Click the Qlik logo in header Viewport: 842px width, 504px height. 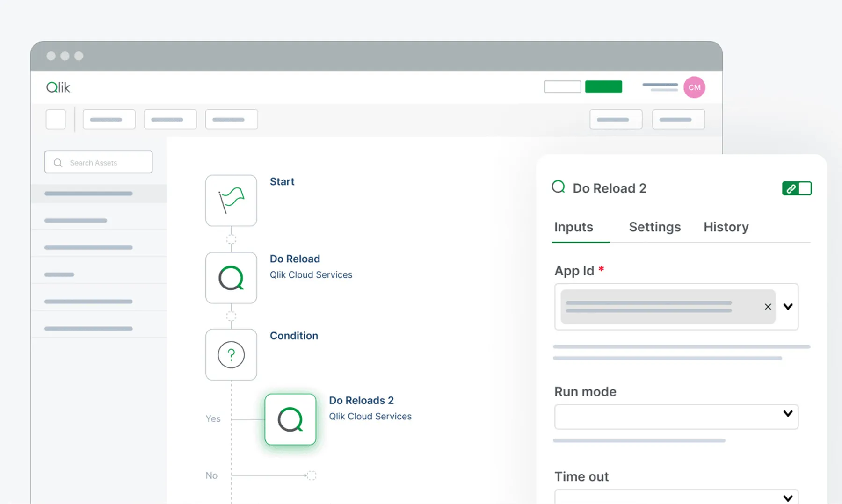click(x=58, y=87)
